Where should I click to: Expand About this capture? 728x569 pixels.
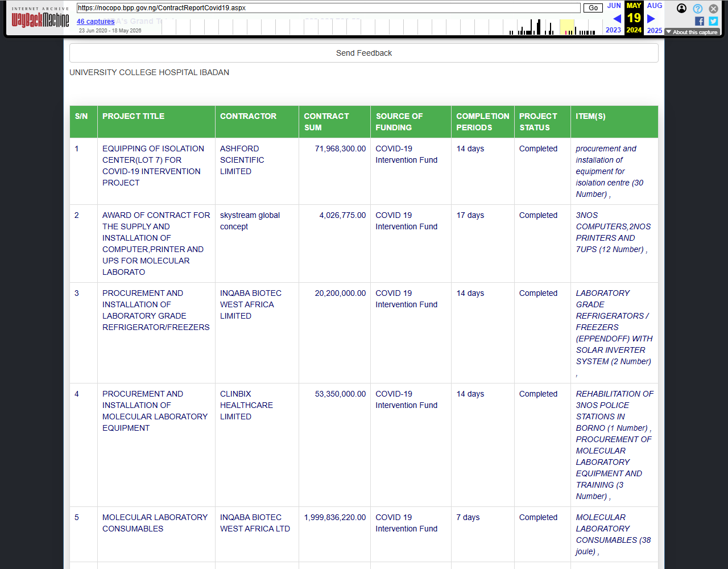tap(692, 32)
